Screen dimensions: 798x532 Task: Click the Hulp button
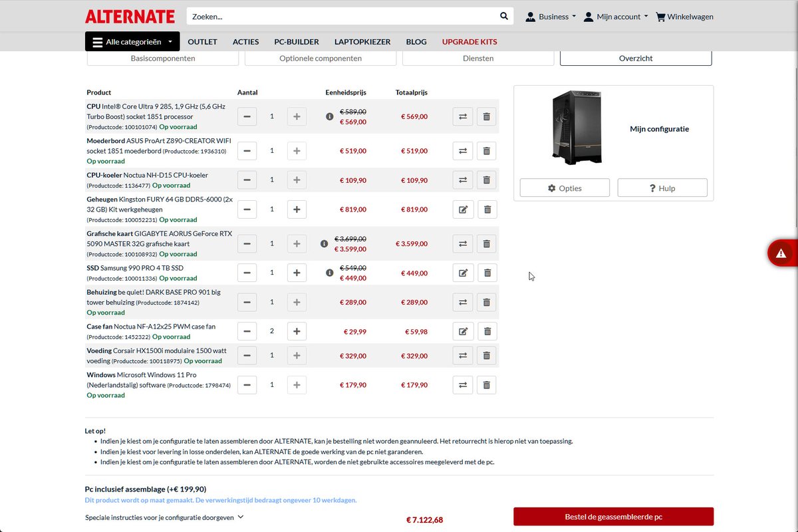click(662, 188)
